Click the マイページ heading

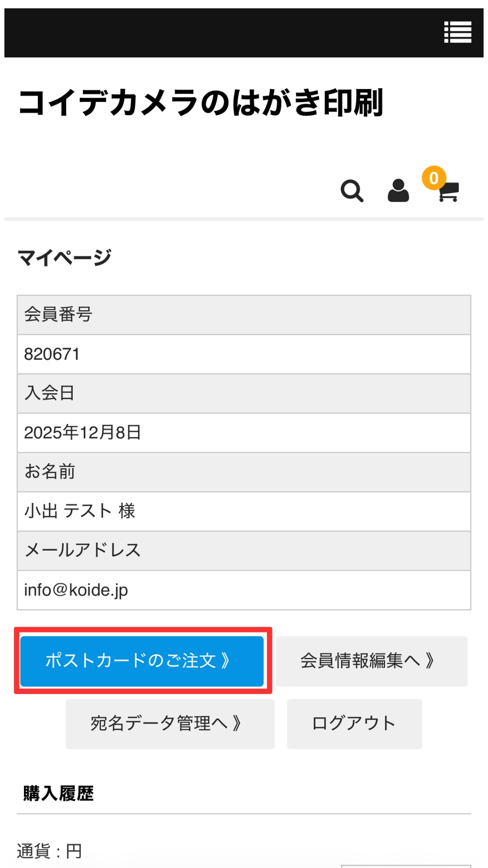[65, 258]
